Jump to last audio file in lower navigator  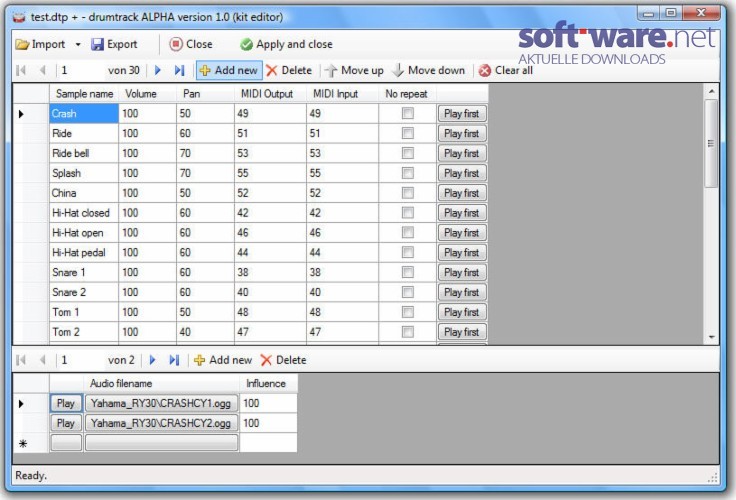(174, 360)
